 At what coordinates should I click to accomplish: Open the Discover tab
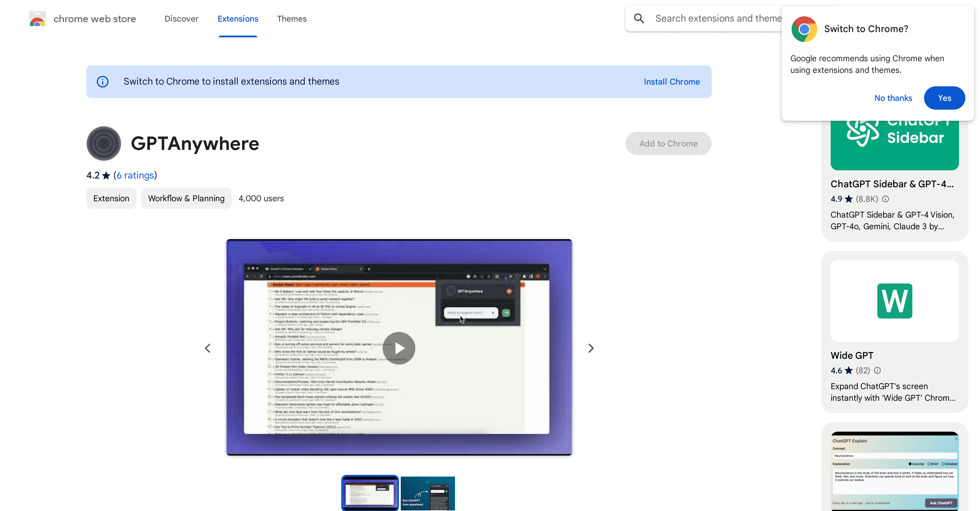click(181, 19)
